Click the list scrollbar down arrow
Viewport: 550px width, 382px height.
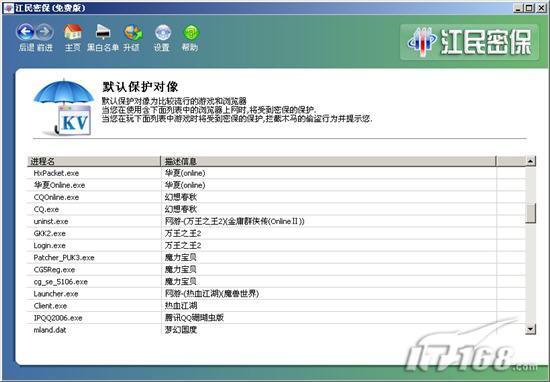click(530, 329)
